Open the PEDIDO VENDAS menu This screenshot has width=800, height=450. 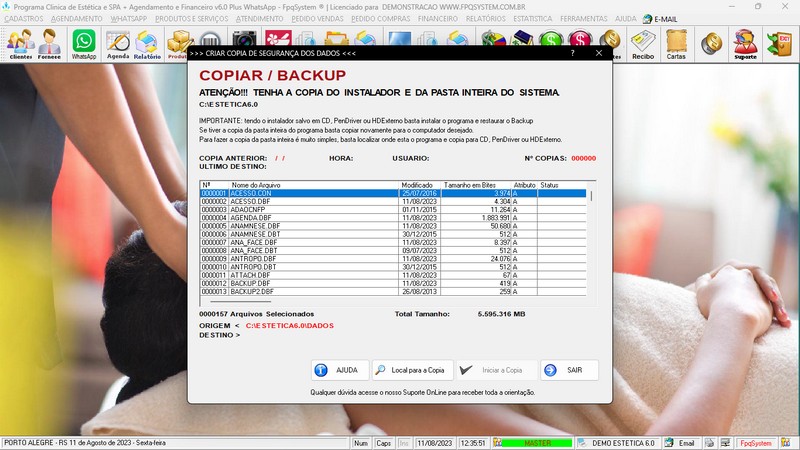coord(317,19)
